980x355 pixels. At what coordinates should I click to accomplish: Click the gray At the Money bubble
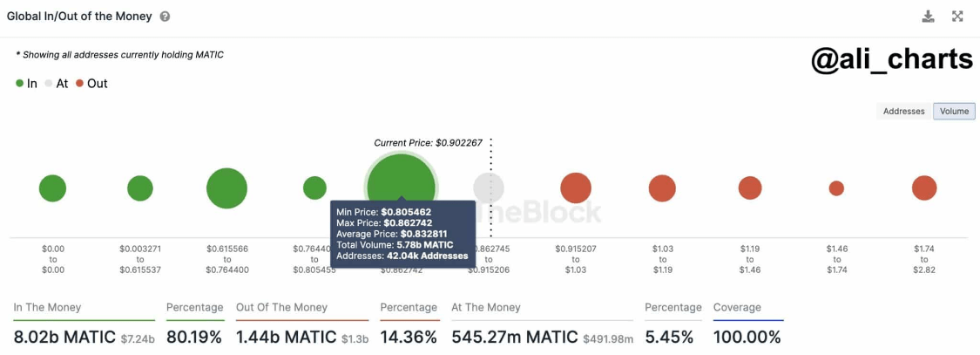click(x=488, y=188)
